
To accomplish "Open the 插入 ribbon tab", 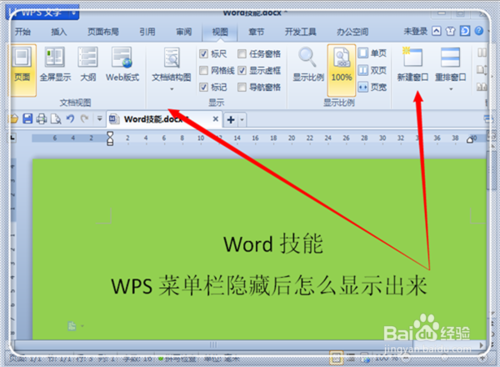I will click(59, 32).
